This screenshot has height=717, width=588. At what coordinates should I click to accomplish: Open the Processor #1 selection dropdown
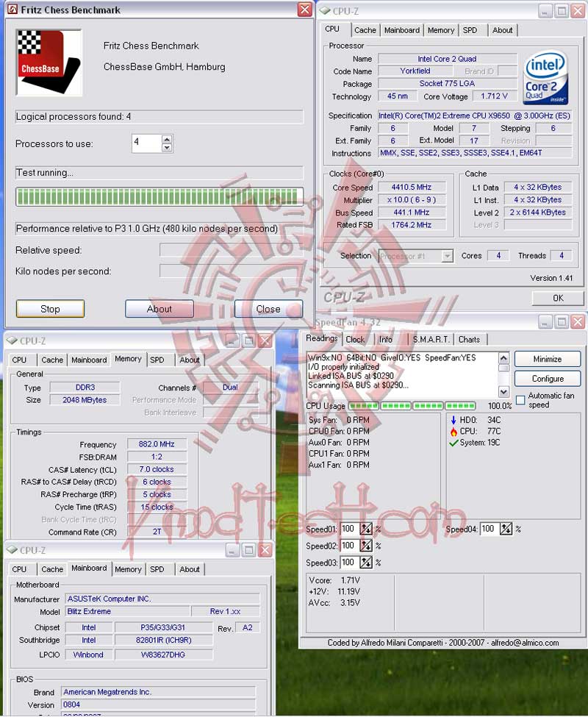pyautogui.click(x=448, y=256)
